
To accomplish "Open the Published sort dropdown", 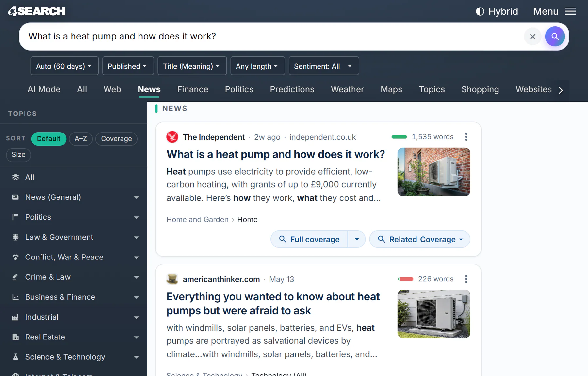I will [x=128, y=66].
